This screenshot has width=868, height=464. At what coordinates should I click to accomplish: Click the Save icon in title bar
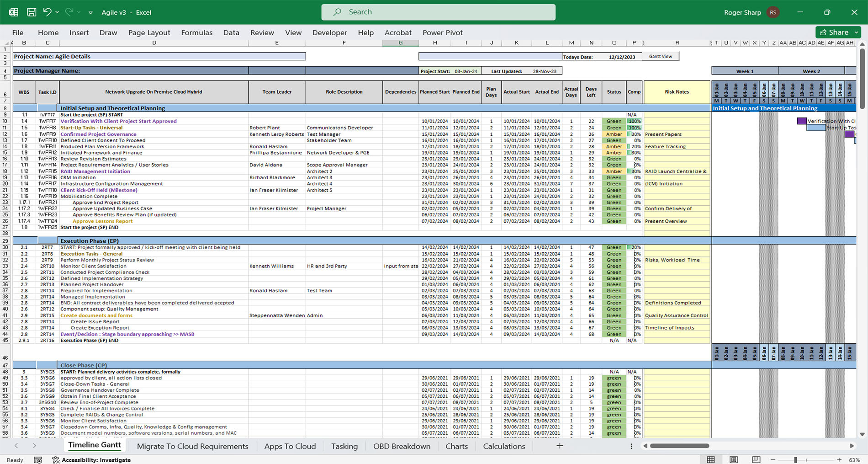(32, 12)
